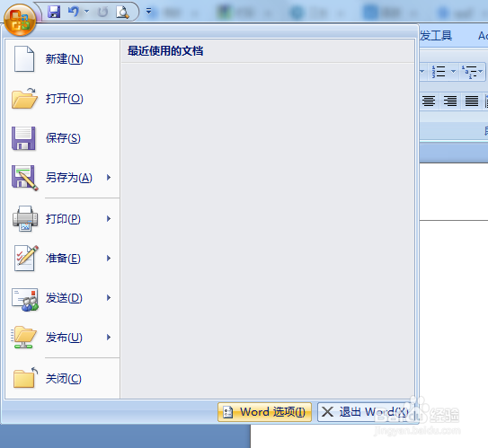The height and width of the screenshot is (448, 488).
Task: Open Customize Quick Access Toolbar dropdown
Action: [149, 12]
